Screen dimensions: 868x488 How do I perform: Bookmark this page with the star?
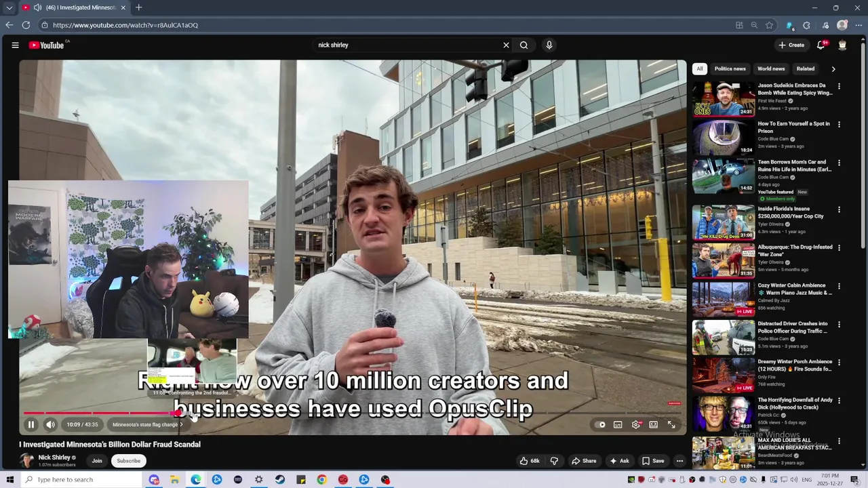click(x=769, y=25)
